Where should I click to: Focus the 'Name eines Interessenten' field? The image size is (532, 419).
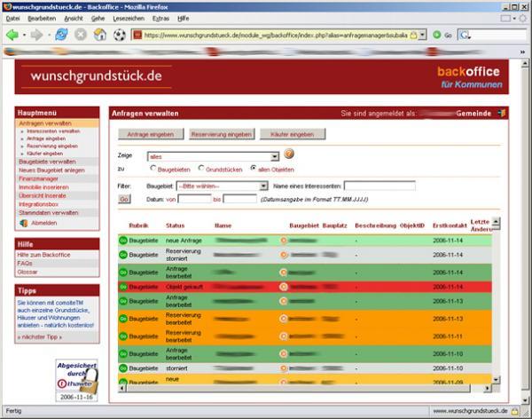(x=379, y=186)
